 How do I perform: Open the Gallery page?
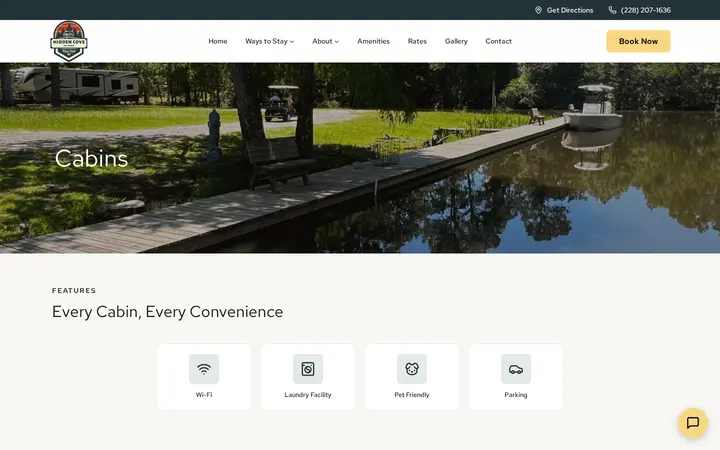pos(456,41)
